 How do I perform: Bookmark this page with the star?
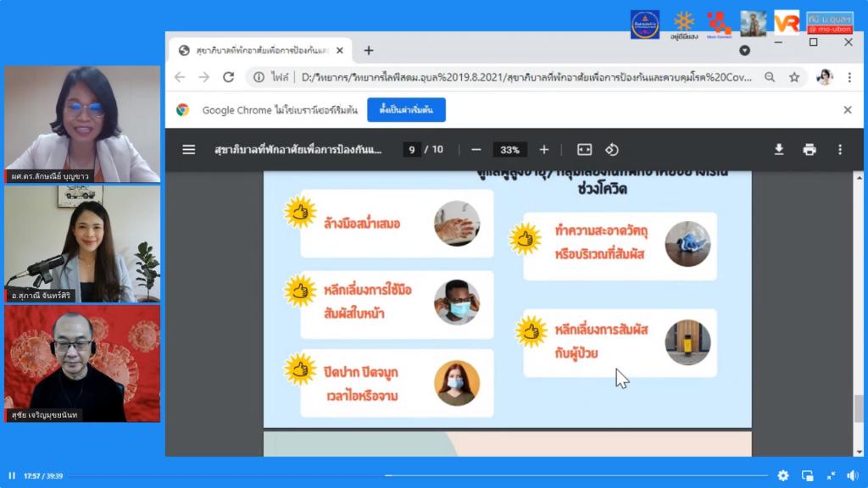794,77
